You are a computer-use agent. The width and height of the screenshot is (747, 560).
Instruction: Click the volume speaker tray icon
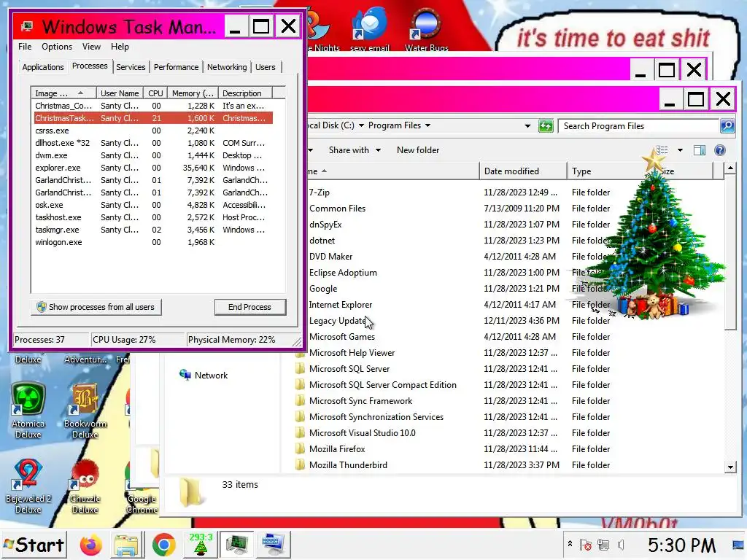tap(621, 545)
